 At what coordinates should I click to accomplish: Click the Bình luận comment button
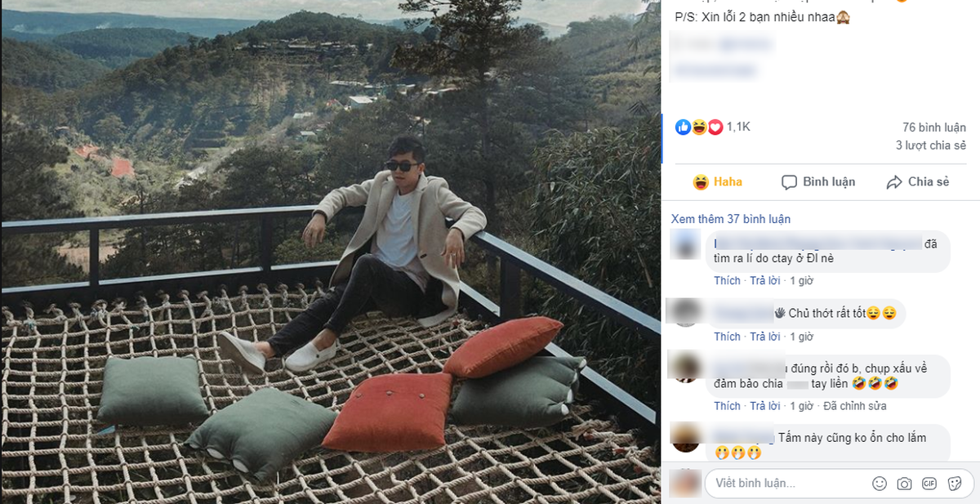[817, 182]
